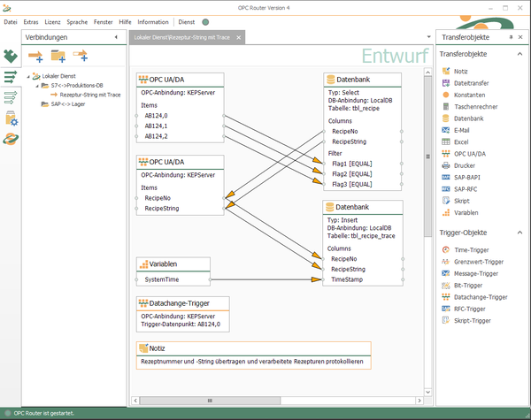Select the Konstanten transfer object
Screen dimensions: 531x420
pyautogui.click(x=463, y=95)
